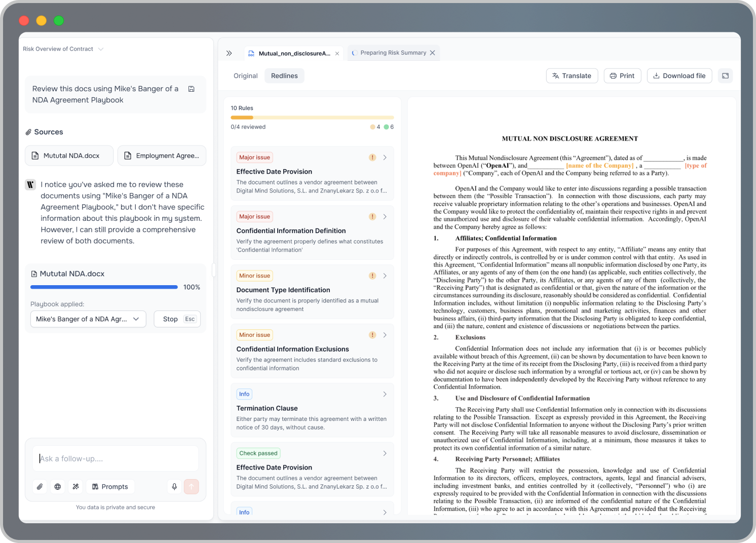
Task: Collapse the panel using double chevron icon
Action: 229,53
